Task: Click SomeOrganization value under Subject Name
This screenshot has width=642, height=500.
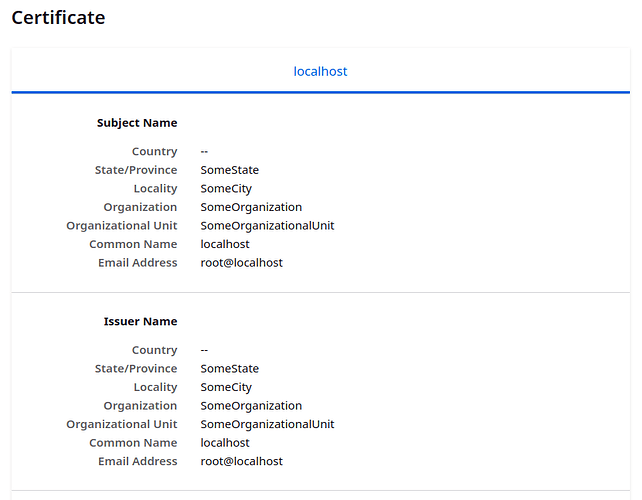Action: click(x=251, y=207)
